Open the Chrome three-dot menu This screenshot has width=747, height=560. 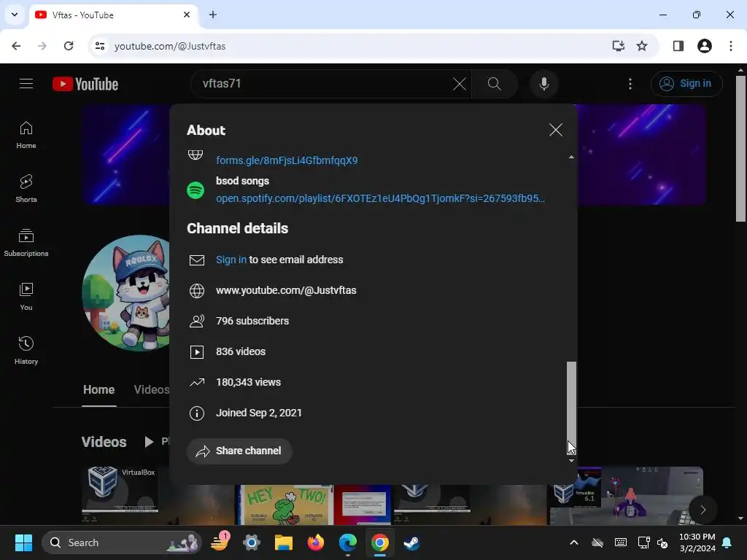pyautogui.click(x=730, y=46)
